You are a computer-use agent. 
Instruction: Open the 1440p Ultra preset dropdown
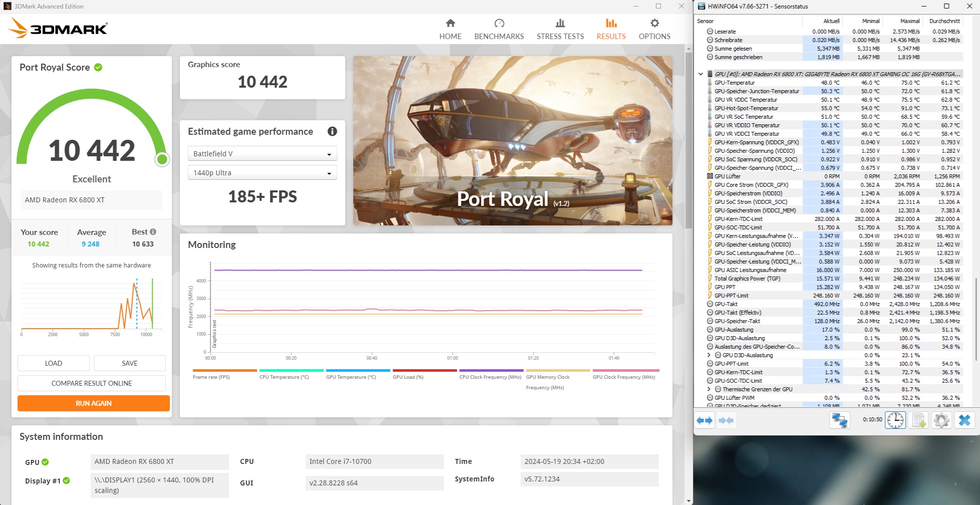262,172
